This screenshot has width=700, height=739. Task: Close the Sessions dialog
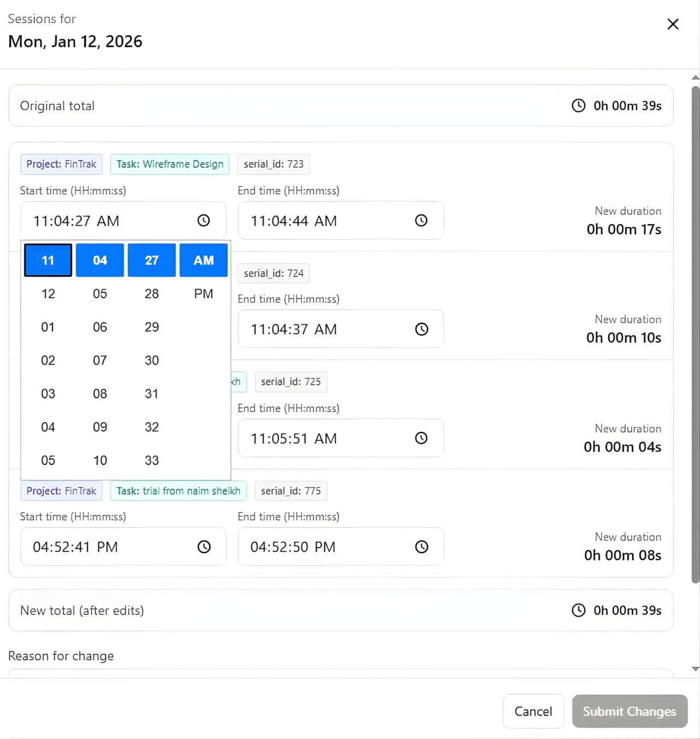673,24
